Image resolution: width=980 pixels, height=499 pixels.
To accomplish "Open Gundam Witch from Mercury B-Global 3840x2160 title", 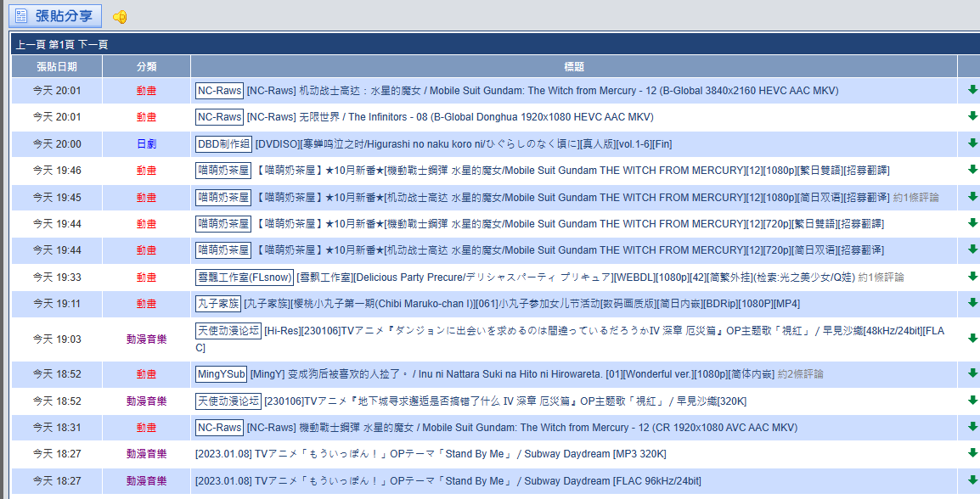I will coord(543,91).
